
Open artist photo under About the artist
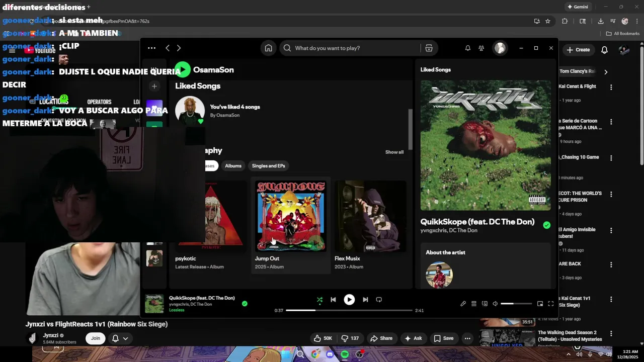(x=439, y=275)
